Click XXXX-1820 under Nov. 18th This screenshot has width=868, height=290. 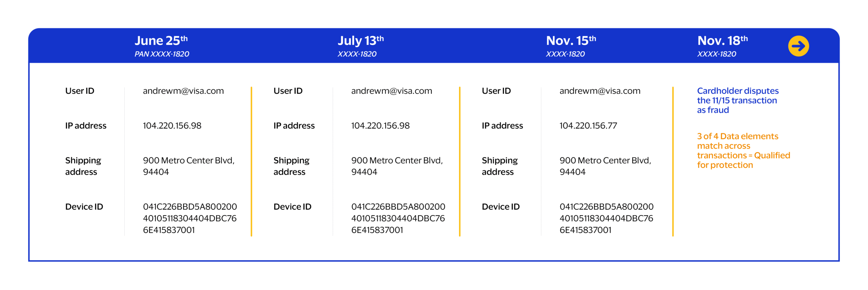[x=716, y=54]
